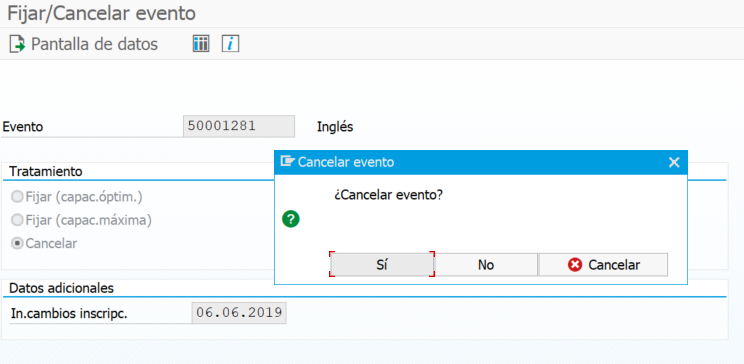Click the blue column-list toolbar icon
The height and width of the screenshot is (364, 744).
[x=201, y=44]
